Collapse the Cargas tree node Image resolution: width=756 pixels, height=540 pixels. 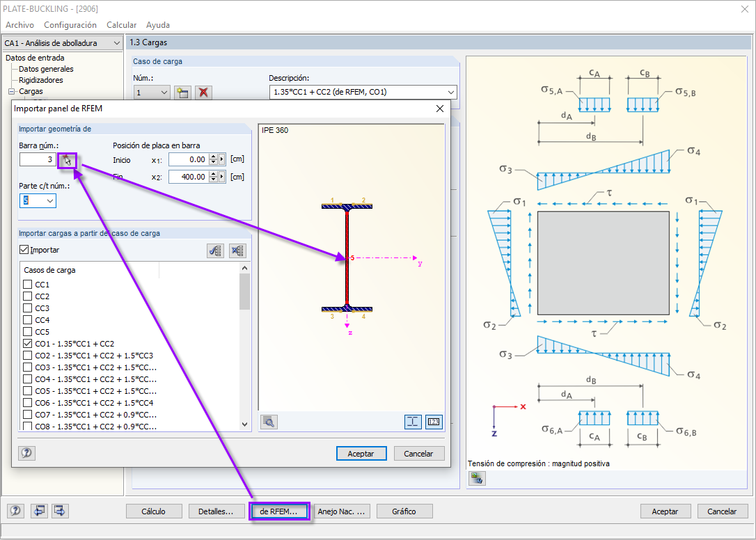point(12,91)
